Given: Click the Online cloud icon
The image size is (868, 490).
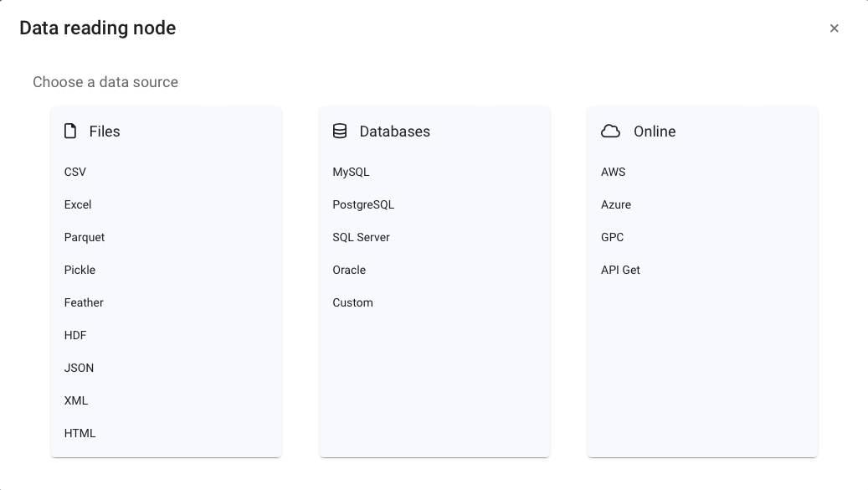Looking at the screenshot, I should pos(610,132).
